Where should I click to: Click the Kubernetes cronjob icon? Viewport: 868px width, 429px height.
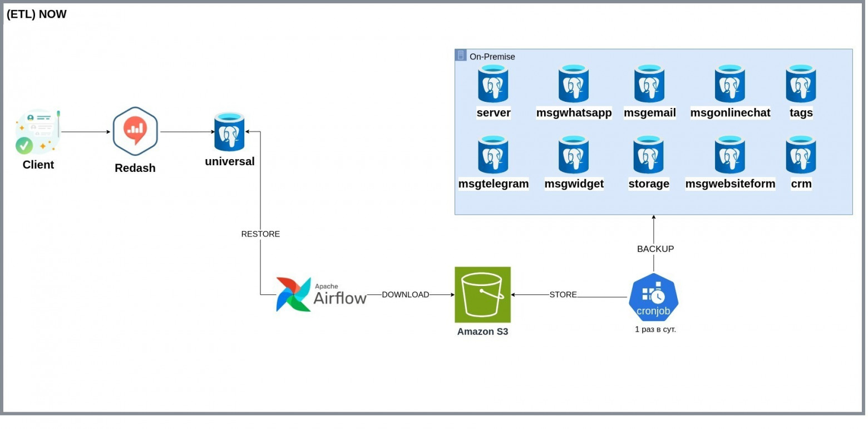pyautogui.click(x=654, y=297)
